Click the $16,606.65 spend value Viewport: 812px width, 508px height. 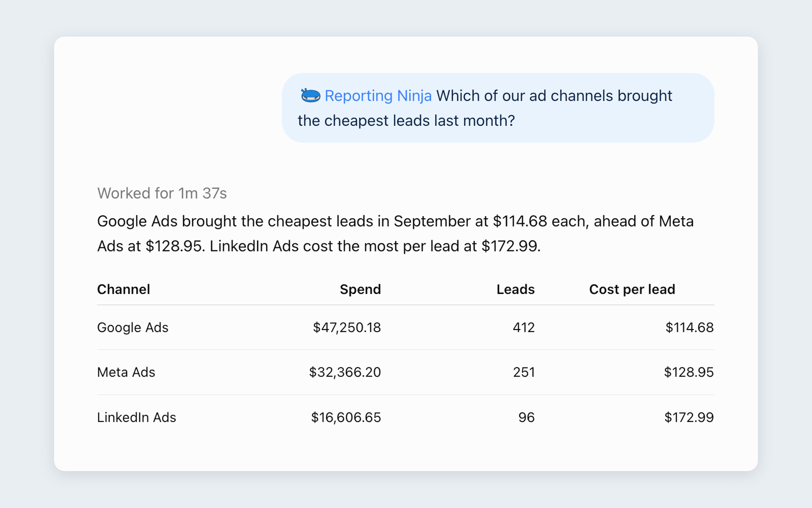tap(346, 417)
